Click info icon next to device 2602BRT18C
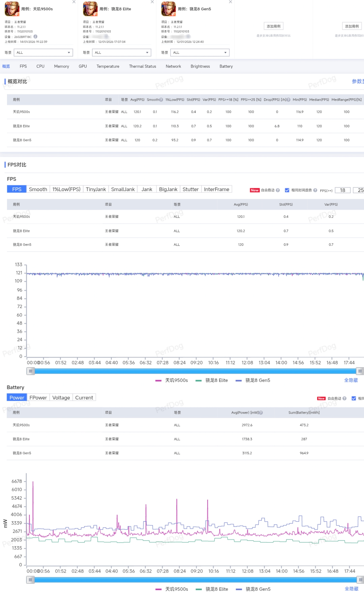Image resolution: width=364 pixels, height=594 pixels. click(35, 37)
